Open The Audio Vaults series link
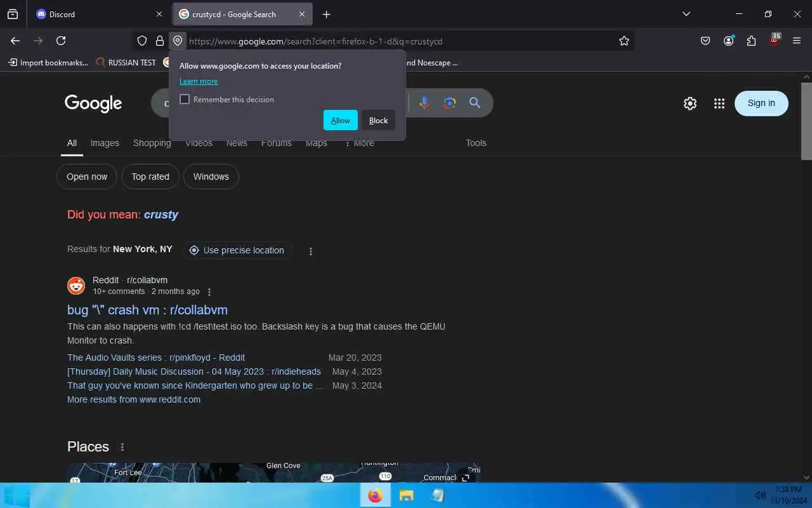 [x=156, y=358]
